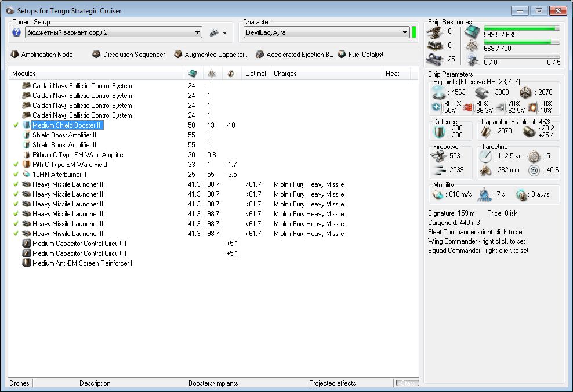Toggle the Medium Shield Booster II active checkmark
The height and width of the screenshot is (392, 573).
click(16, 125)
